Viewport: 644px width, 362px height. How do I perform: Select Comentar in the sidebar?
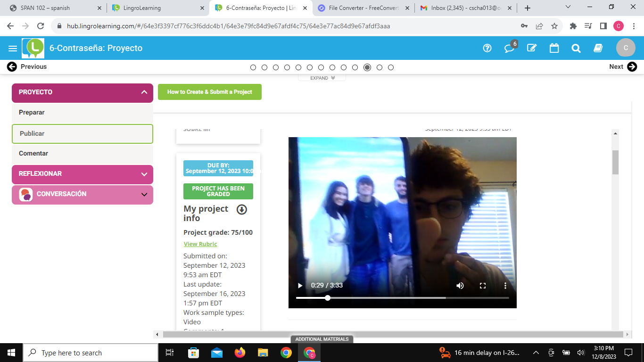(x=33, y=154)
